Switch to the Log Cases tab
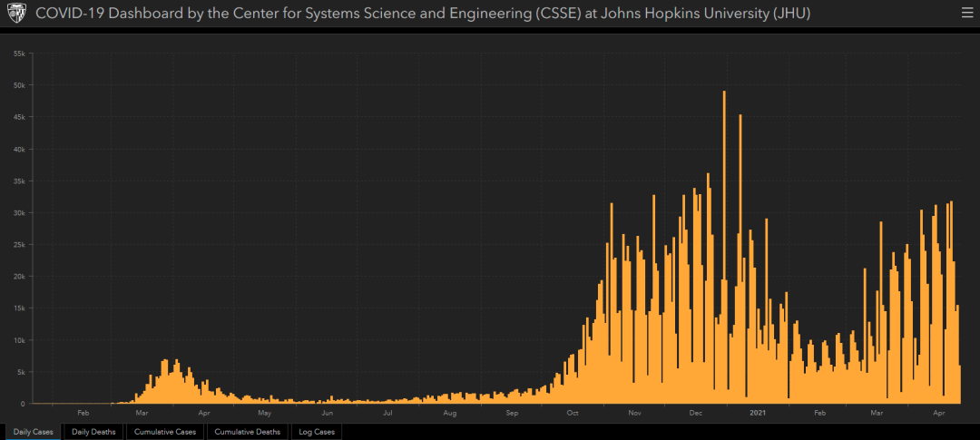 [x=317, y=432]
